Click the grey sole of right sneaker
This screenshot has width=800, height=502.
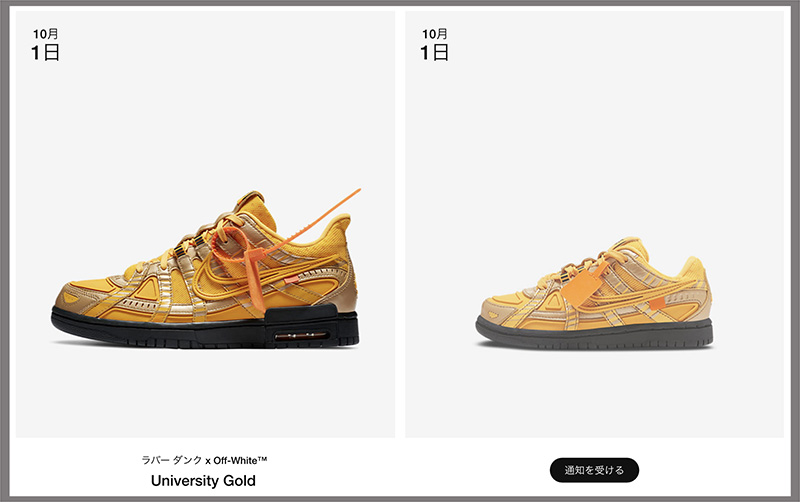594,334
